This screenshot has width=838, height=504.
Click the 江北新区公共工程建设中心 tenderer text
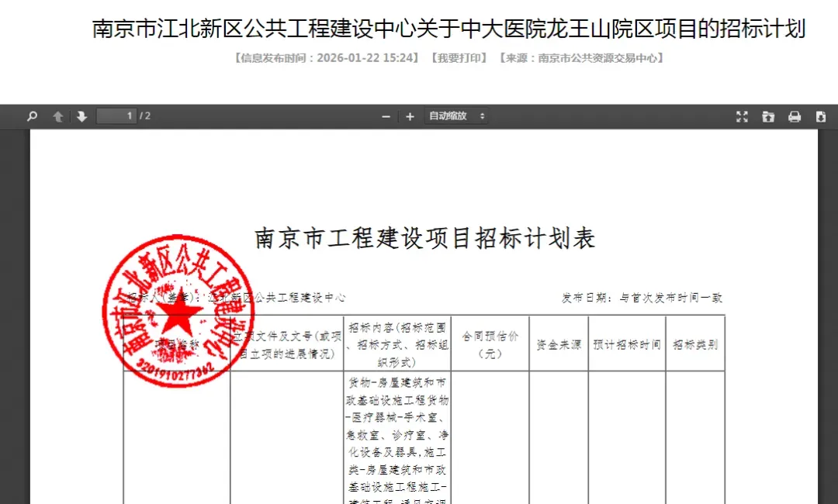pyautogui.click(x=277, y=298)
